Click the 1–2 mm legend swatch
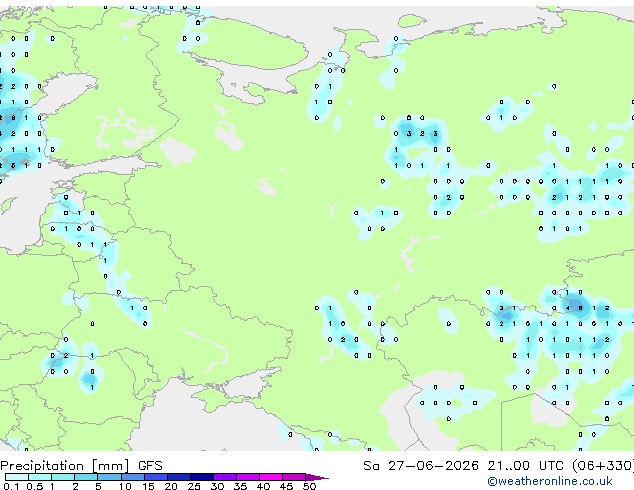The width and height of the screenshot is (634, 490). 63,477
